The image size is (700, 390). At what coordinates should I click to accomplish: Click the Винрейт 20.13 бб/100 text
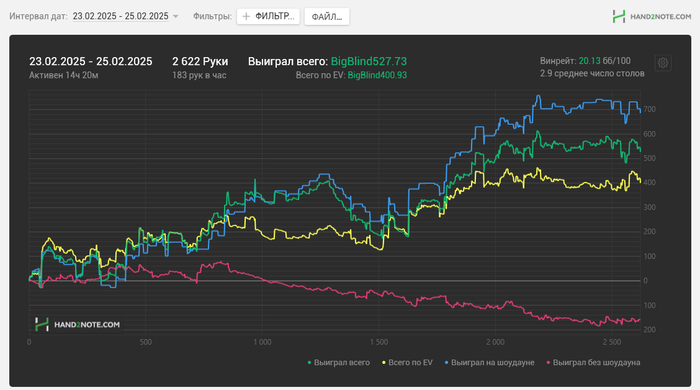585,61
